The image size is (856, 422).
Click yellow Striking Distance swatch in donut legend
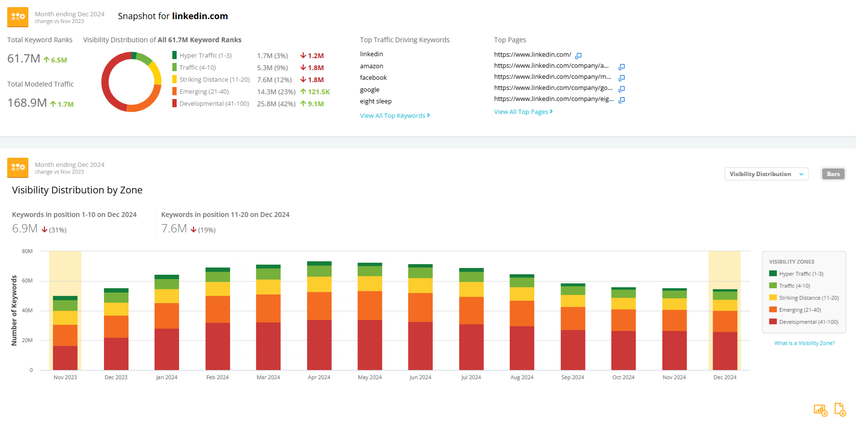point(175,79)
